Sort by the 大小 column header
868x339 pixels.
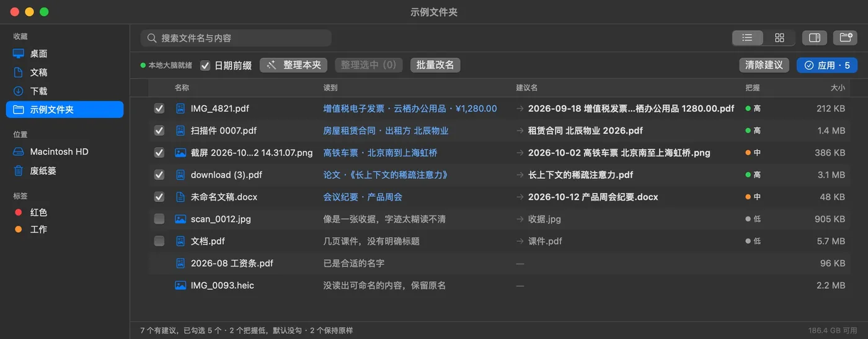coord(838,88)
